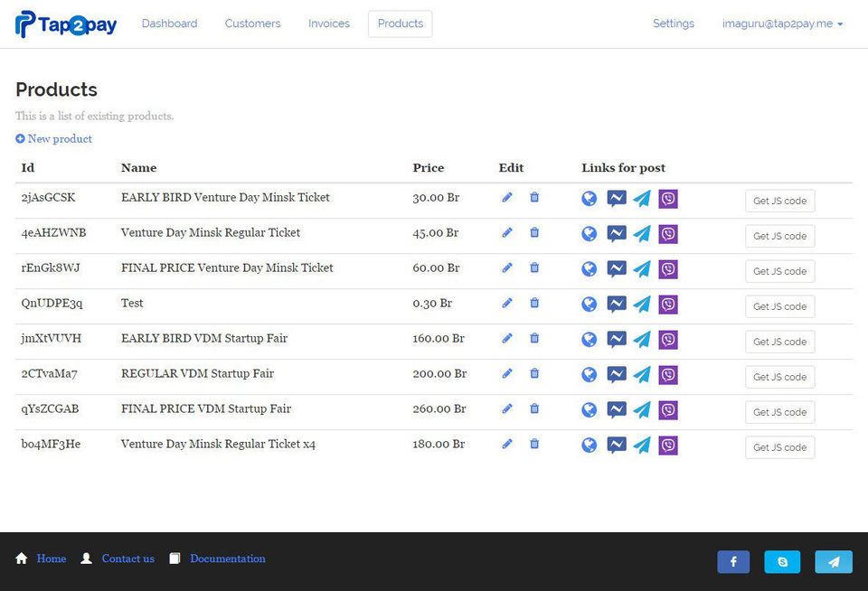Open web link for Venture Day Minsk Regular Ticket
Viewport: 868px width, 591px height.
pos(590,234)
